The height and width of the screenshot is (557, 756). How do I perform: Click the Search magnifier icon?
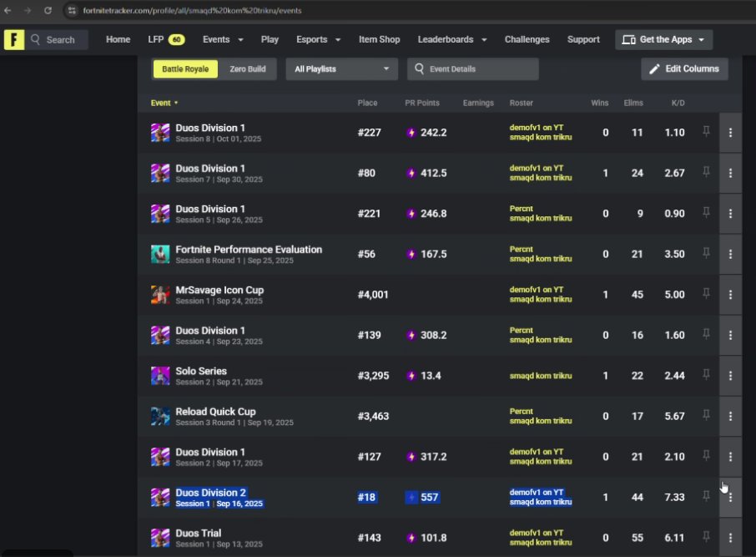(x=35, y=39)
